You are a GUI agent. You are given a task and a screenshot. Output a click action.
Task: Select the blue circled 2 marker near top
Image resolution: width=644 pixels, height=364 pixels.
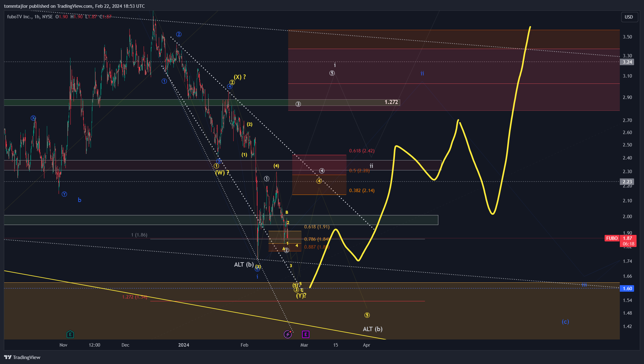click(179, 34)
